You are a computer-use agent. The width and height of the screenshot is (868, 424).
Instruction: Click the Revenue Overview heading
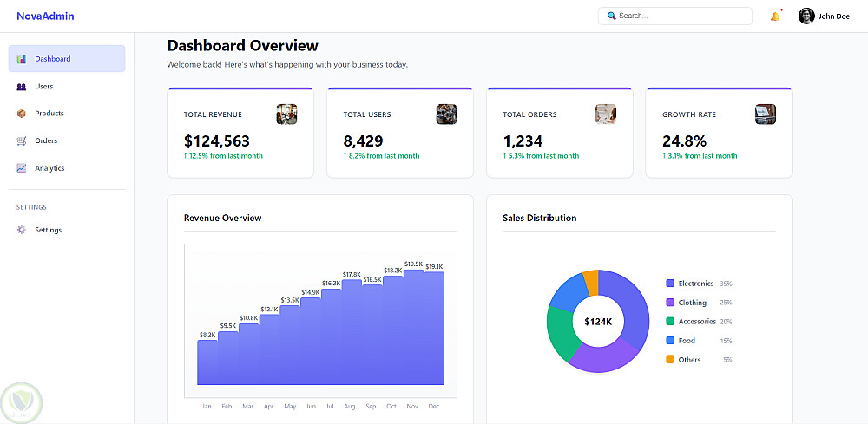[x=222, y=218]
